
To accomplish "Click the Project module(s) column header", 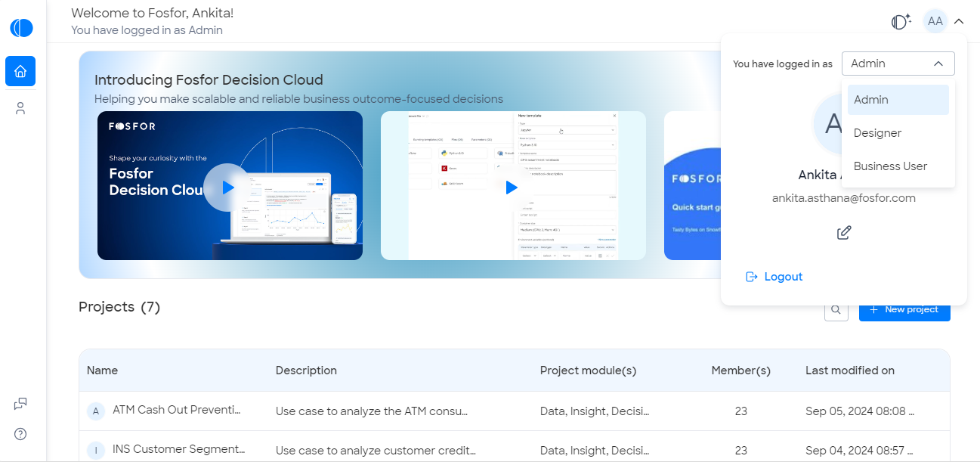I will 588,371.
